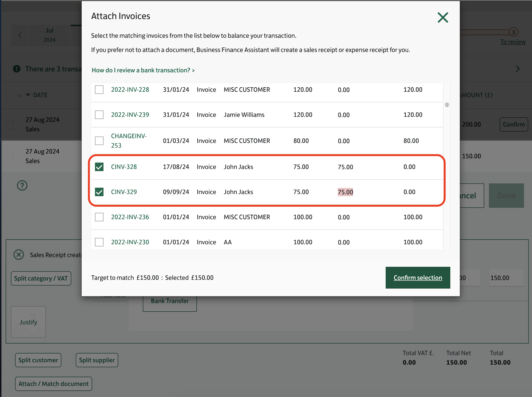Open invoice CINV-329 link
532x397 pixels.
[124, 192]
